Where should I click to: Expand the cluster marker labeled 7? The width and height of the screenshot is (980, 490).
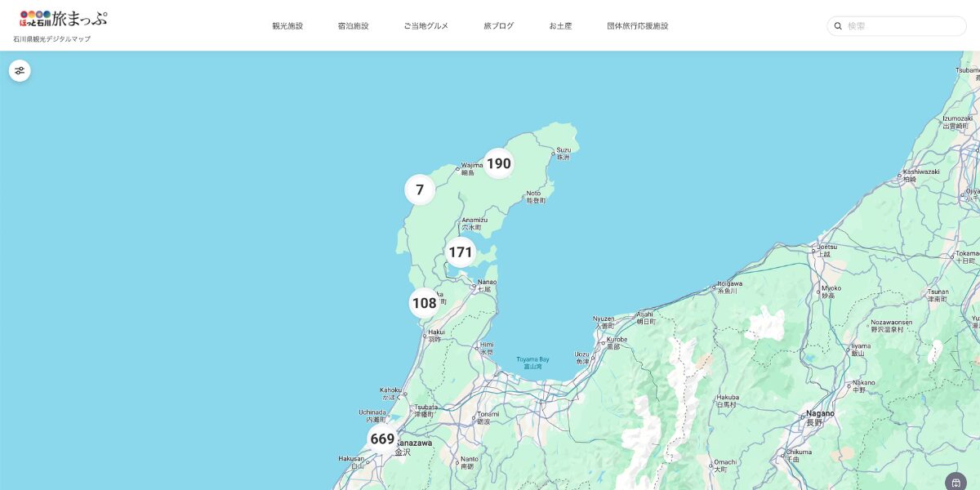[x=420, y=190]
